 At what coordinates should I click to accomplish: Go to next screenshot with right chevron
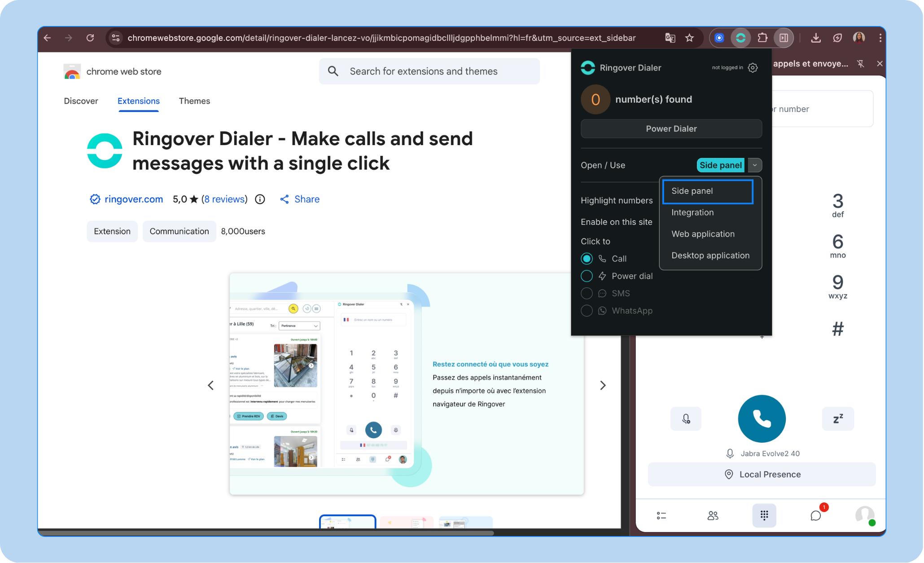click(603, 385)
